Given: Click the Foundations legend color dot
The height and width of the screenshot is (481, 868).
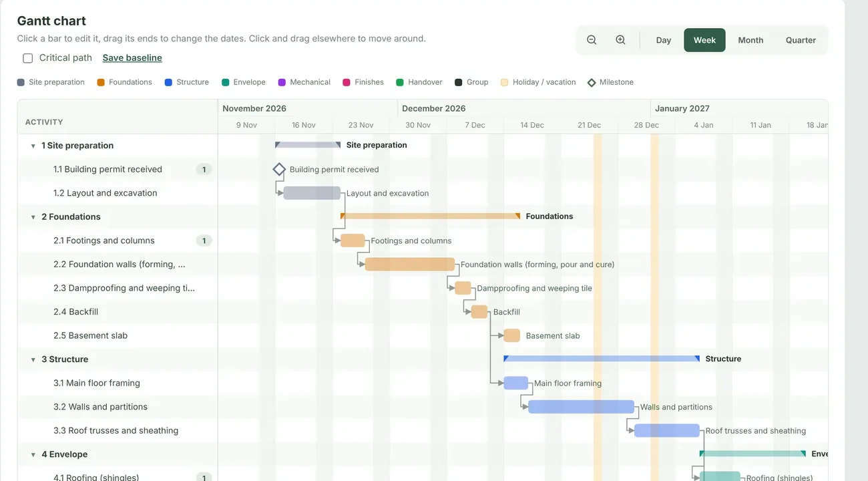Looking at the screenshot, I should pyautogui.click(x=101, y=82).
